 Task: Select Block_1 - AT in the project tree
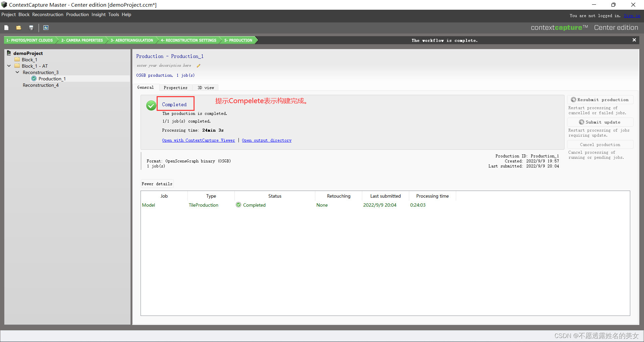(35, 66)
